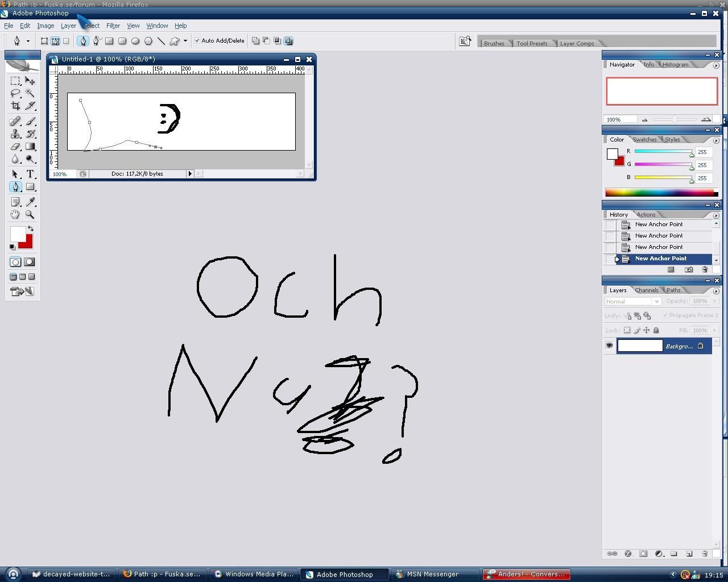Image resolution: width=728 pixels, height=582 pixels.
Task: Switch to the Swatches tab
Action: tap(644, 140)
